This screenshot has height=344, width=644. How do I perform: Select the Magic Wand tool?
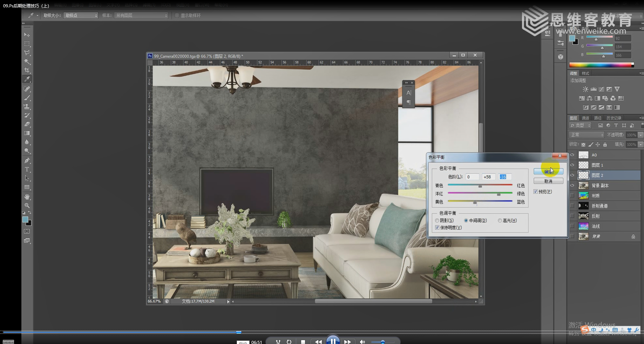[27, 61]
